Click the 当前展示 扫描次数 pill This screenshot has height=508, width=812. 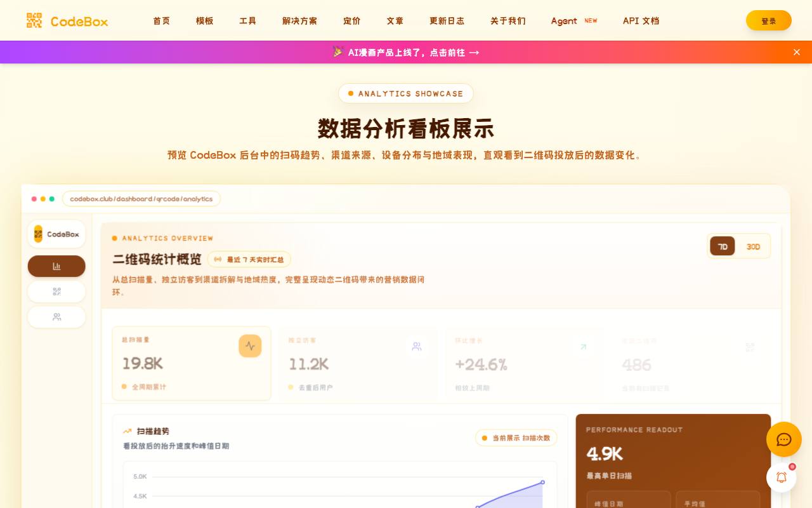[x=516, y=438]
